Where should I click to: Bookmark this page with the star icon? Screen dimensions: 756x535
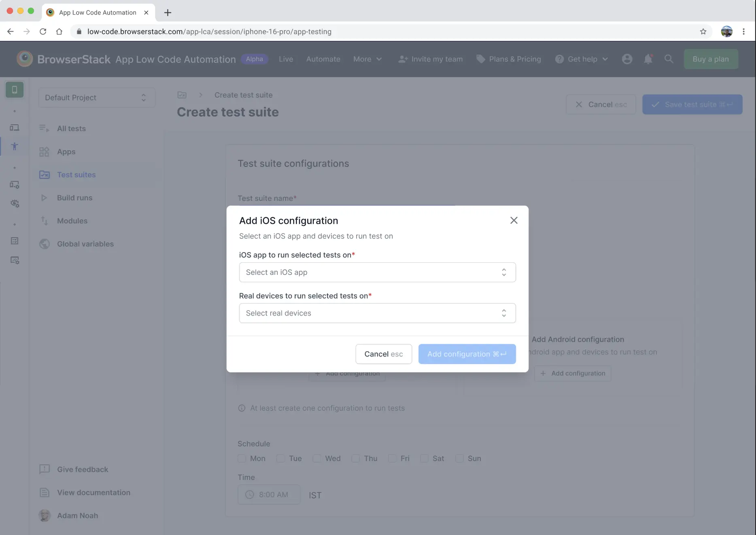coord(703,32)
